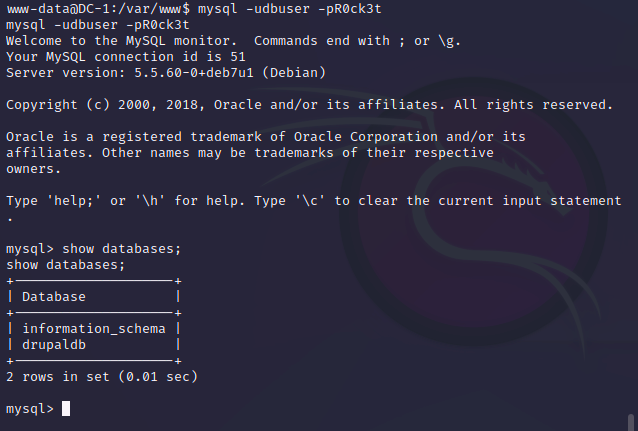Click the echoed 'show databases;' output line

point(66,265)
